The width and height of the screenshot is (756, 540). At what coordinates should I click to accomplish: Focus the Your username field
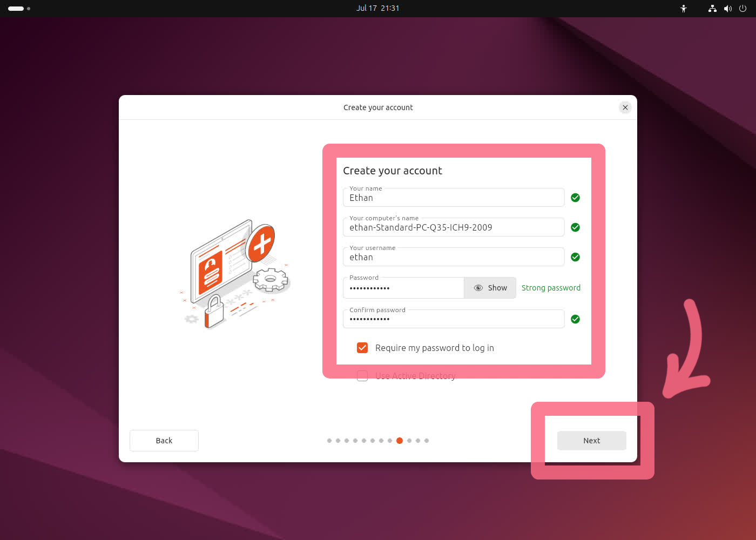click(454, 258)
